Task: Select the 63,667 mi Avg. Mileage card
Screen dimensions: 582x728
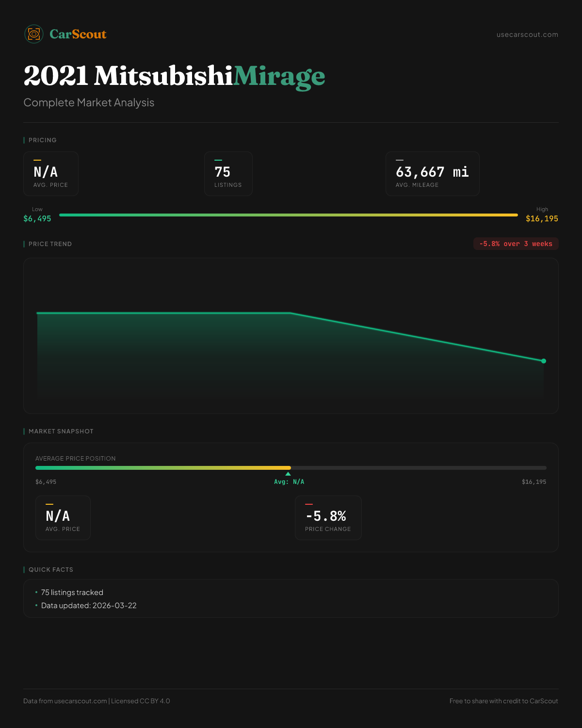Action: click(x=432, y=174)
